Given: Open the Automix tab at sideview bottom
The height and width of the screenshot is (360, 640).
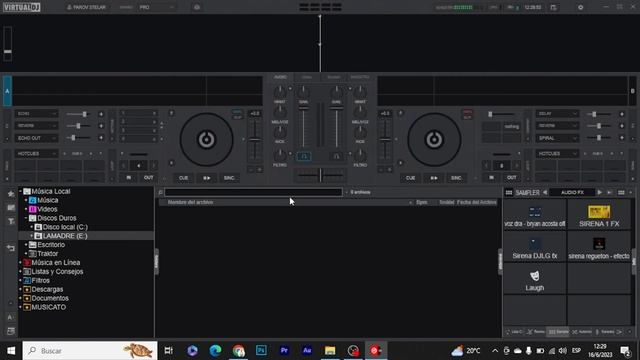Looking at the screenshot, I should [x=582, y=332].
